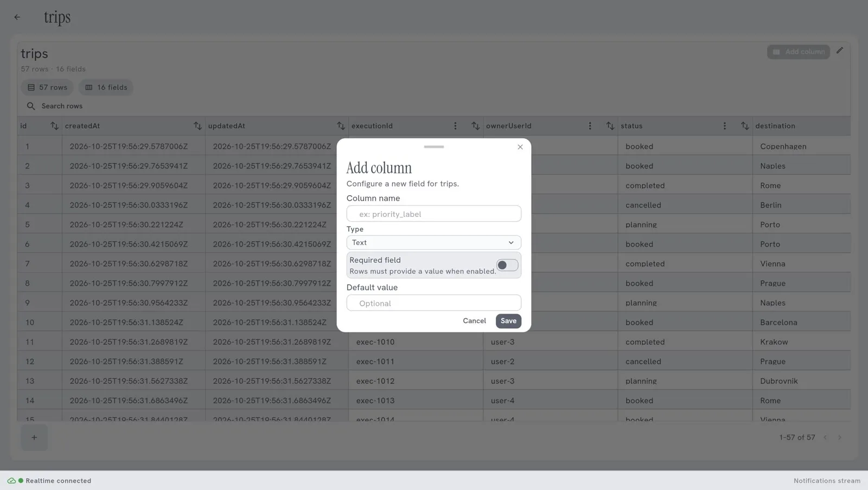This screenshot has height=490, width=868.
Task: Click the realtime connection cloud icon
Action: click(x=11, y=481)
